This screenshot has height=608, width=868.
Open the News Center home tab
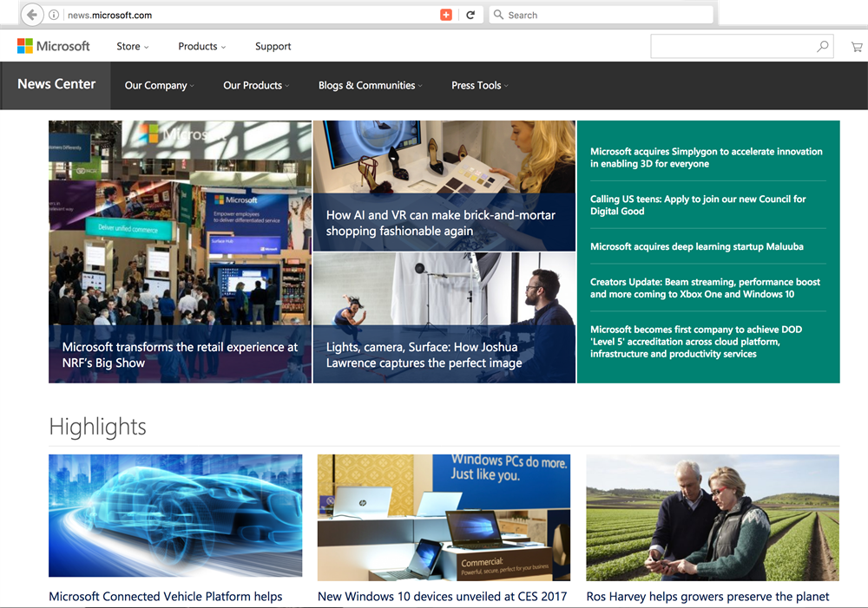(x=56, y=85)
